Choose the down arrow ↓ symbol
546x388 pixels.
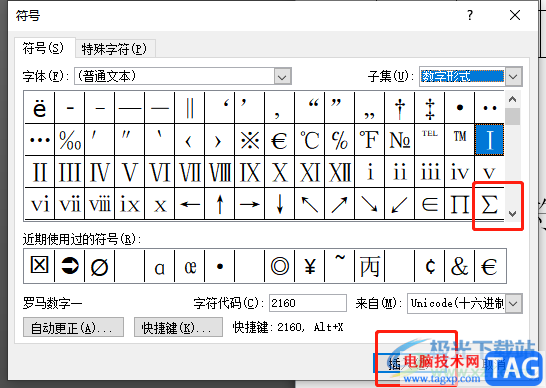click(279, 204)
